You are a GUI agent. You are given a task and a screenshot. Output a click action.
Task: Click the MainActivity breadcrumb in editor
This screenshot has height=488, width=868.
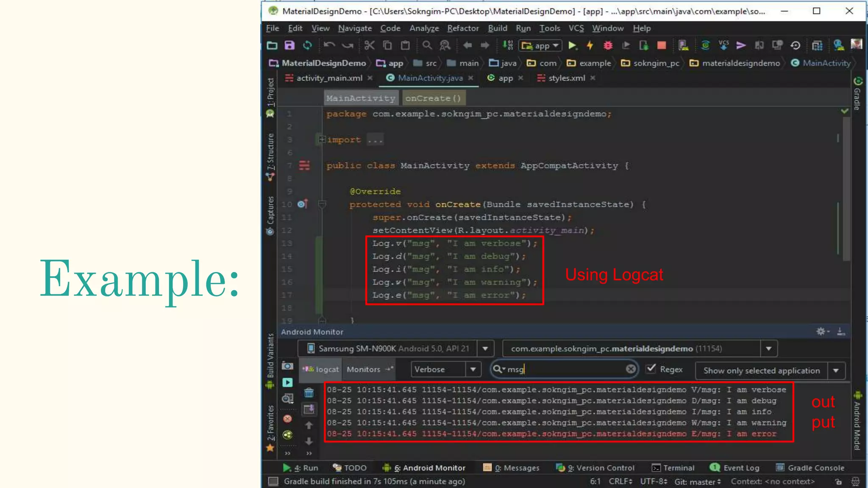361,98
